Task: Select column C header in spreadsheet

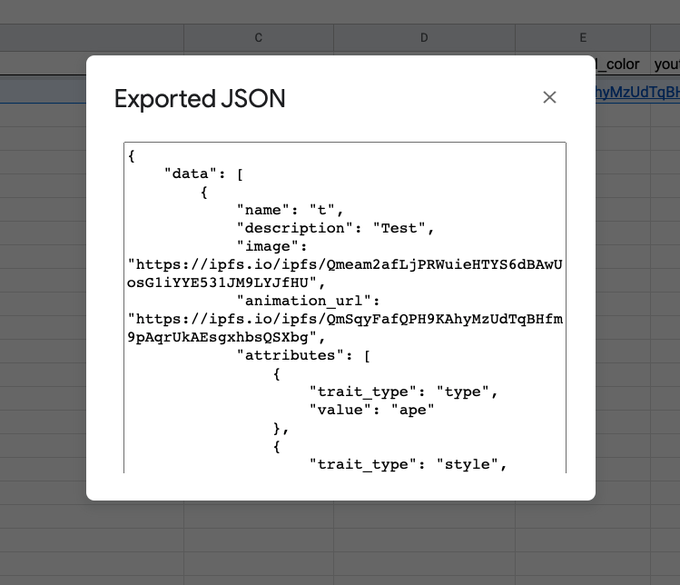Action: click(258, 38)
